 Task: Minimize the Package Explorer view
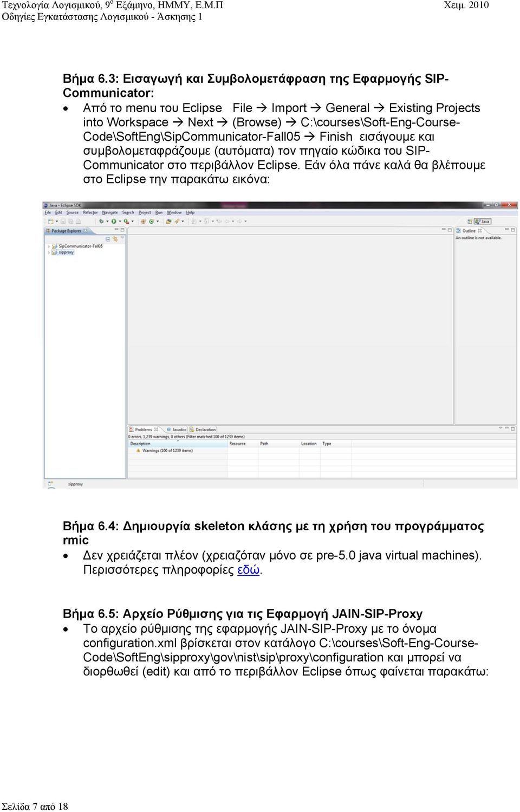coord(116,230)
